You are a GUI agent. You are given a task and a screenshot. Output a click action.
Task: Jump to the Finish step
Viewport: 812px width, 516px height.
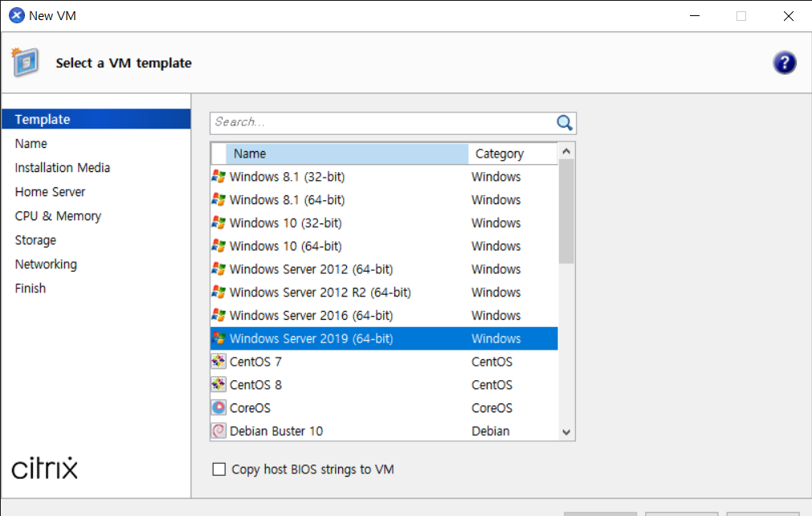click(30, 288)
